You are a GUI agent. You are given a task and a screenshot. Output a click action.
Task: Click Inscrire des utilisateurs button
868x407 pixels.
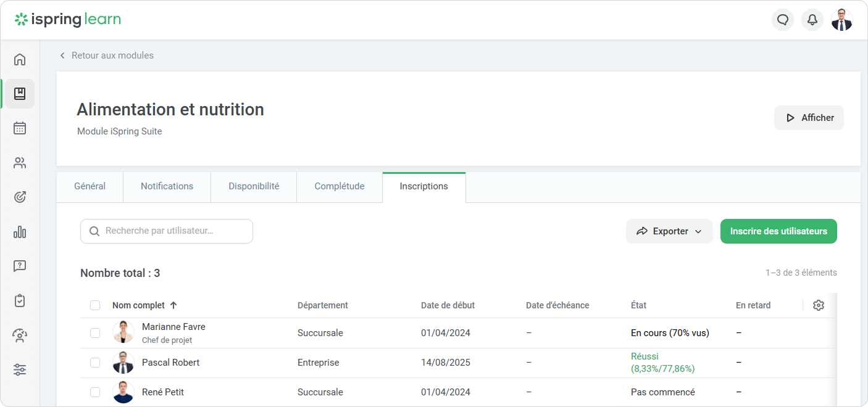[778, 231]
